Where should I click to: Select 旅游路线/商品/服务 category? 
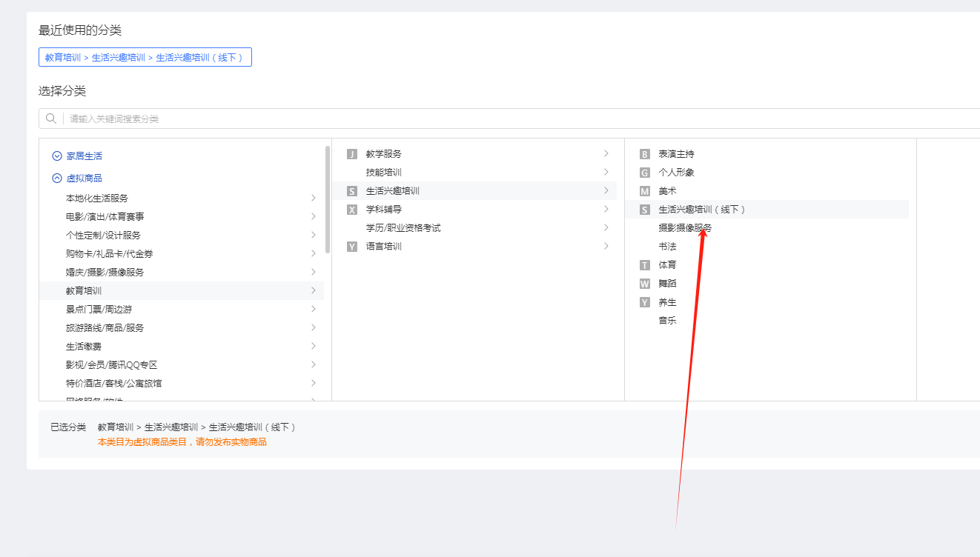[105, 328]
